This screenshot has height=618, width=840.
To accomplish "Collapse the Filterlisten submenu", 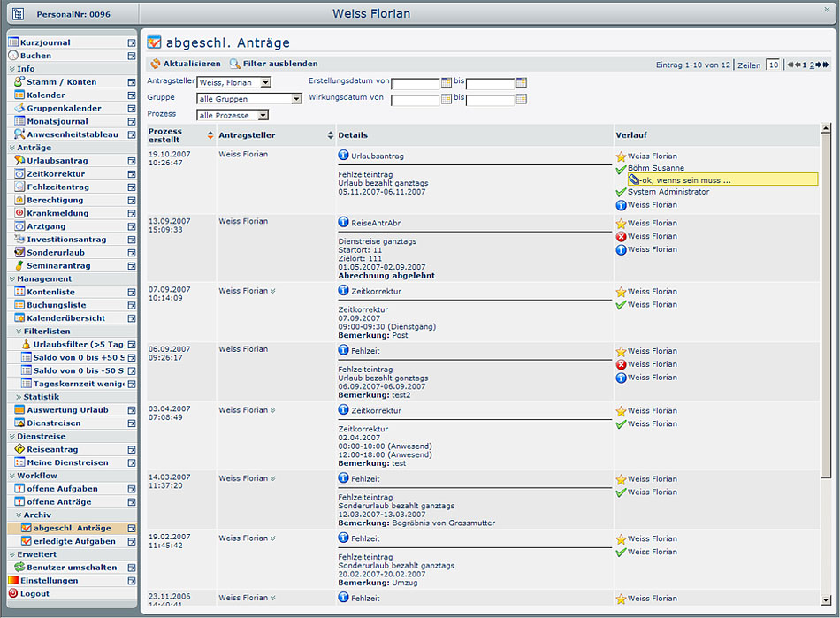I will tap(19, 332).
